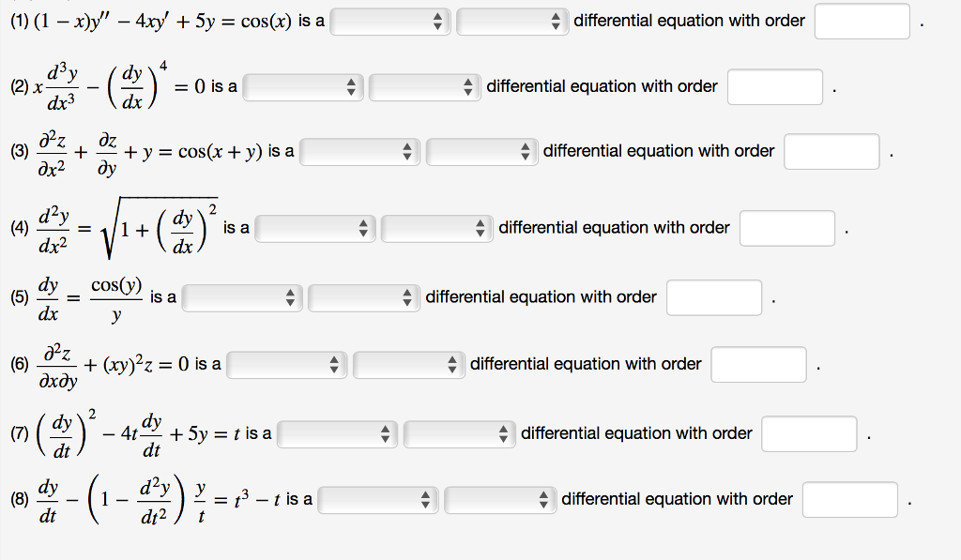
Task: Click the order input field for equation (1)
Action: (861, 21)
